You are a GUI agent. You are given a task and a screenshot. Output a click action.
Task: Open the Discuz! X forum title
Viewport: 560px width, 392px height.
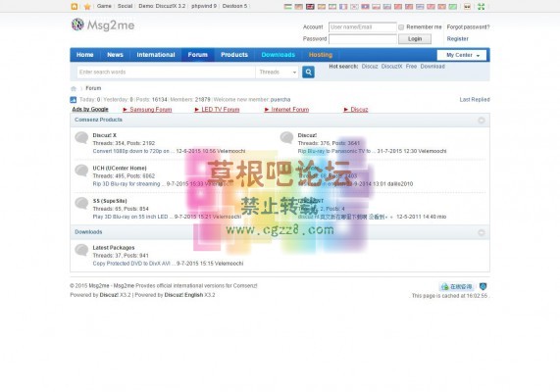pos(104,135)
